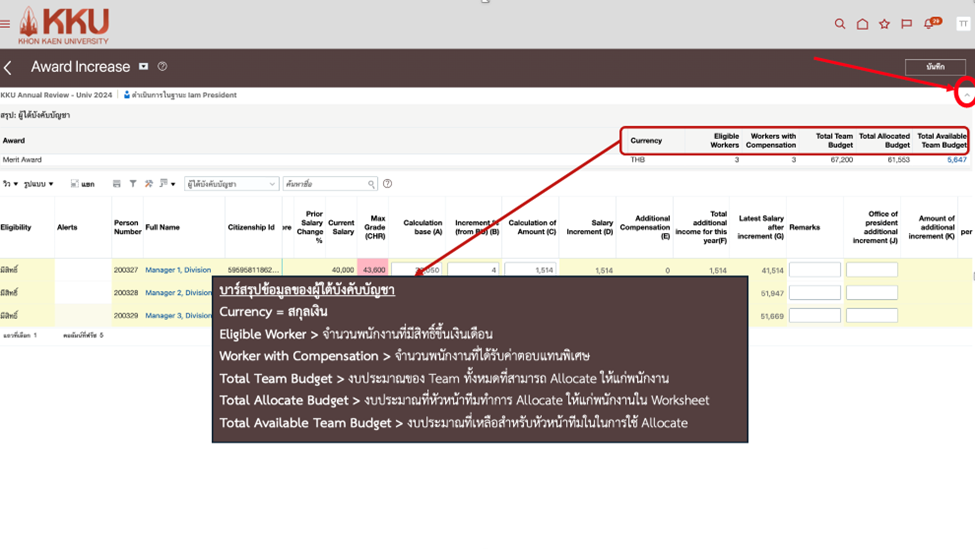Click back arrow beside Award Increase

[8, 68]
